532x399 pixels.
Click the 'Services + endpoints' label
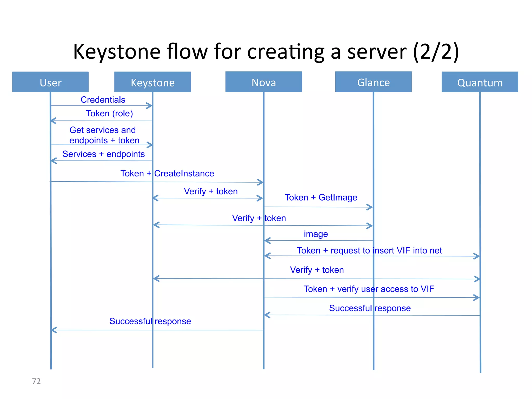[x=103, y=154]
